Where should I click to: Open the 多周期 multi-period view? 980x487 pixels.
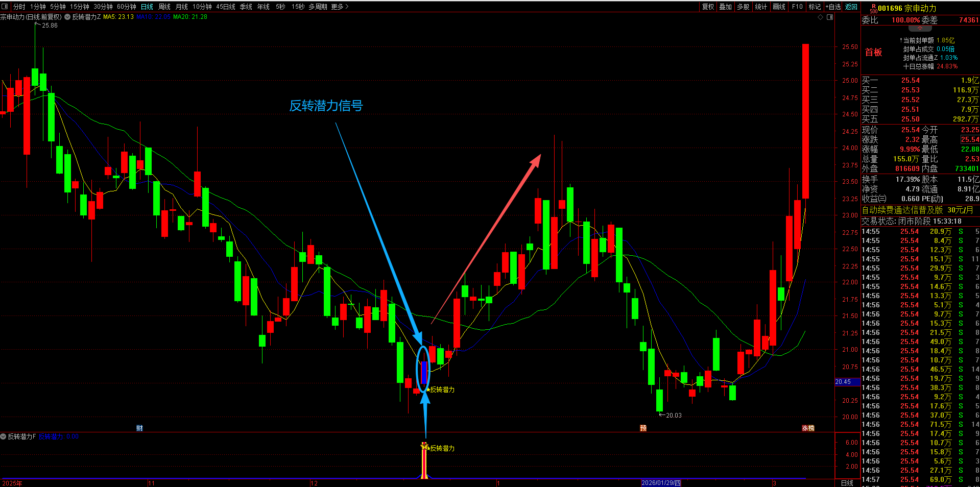tap(318, 7)
